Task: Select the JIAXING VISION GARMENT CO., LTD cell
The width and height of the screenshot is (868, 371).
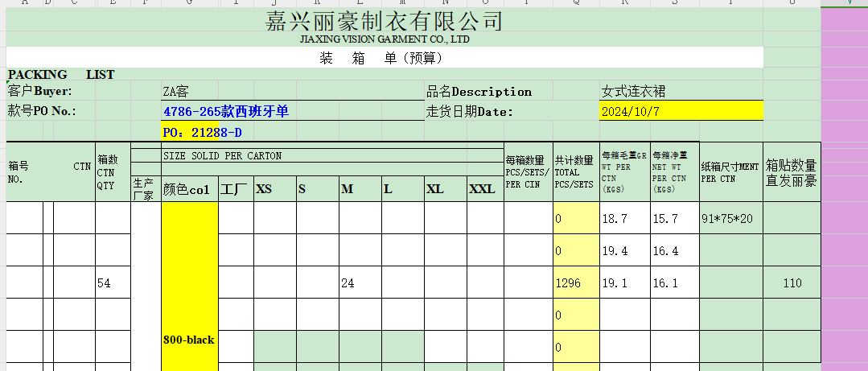Action: [x=384, y=39]
